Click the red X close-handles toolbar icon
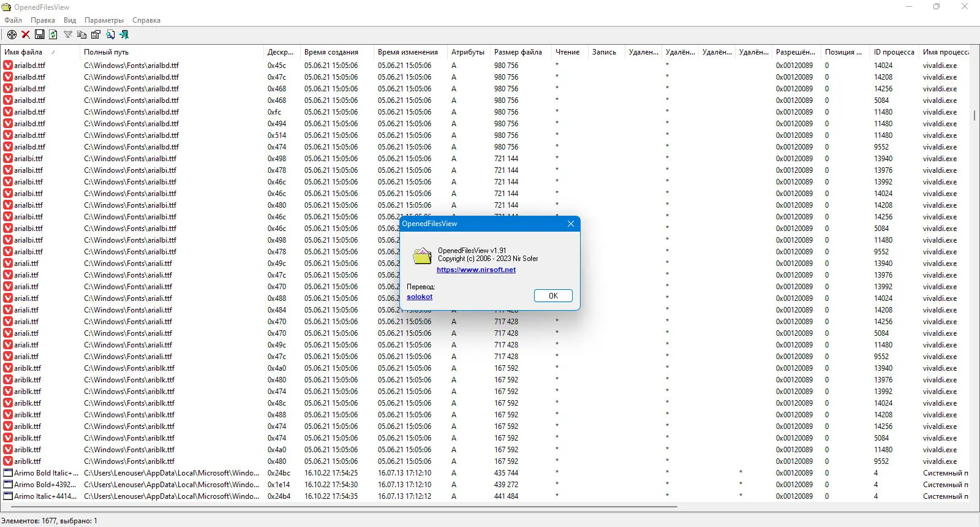This screenshot has height=527, width=980. [26, 35]
